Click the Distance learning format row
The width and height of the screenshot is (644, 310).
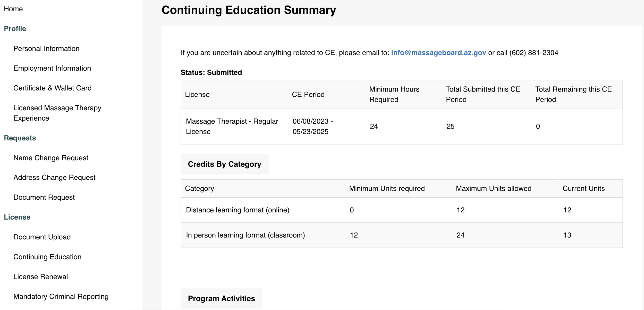(x=238, y=210)
